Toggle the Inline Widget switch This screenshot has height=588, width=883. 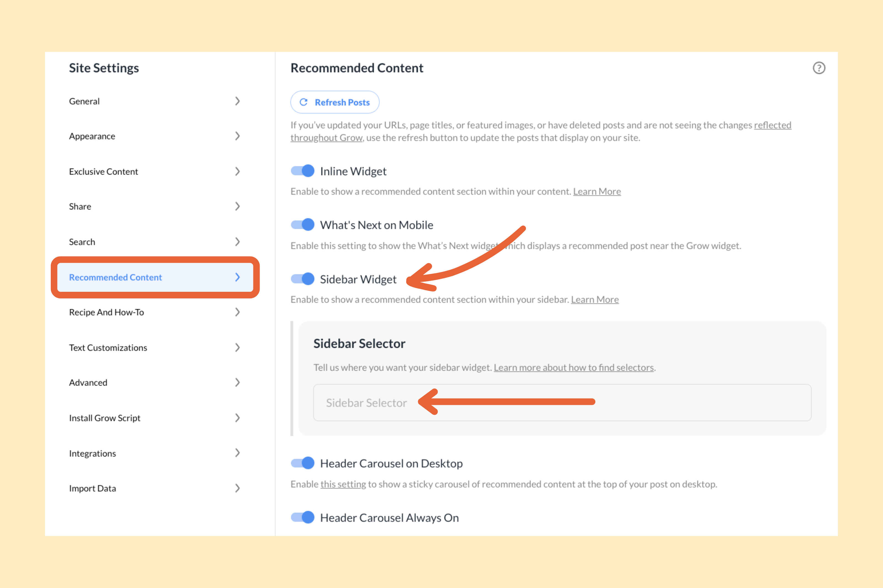(303, 171)
